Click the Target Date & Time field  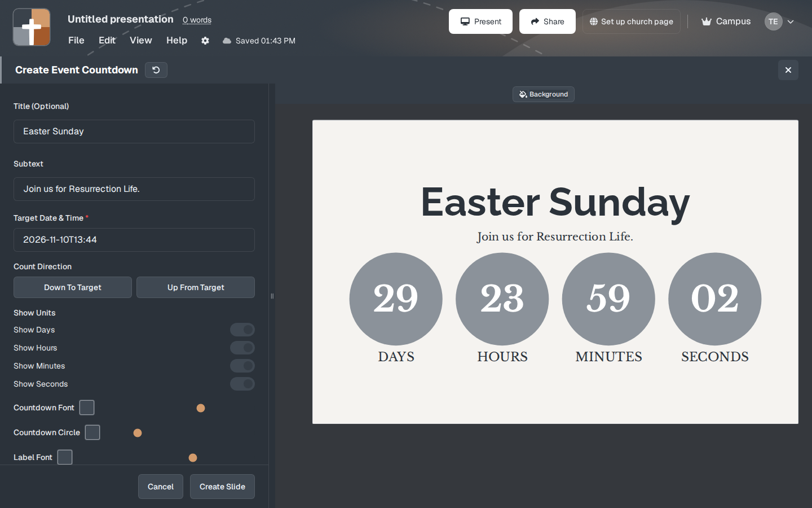pyautogui.click(x=134, y=240)
